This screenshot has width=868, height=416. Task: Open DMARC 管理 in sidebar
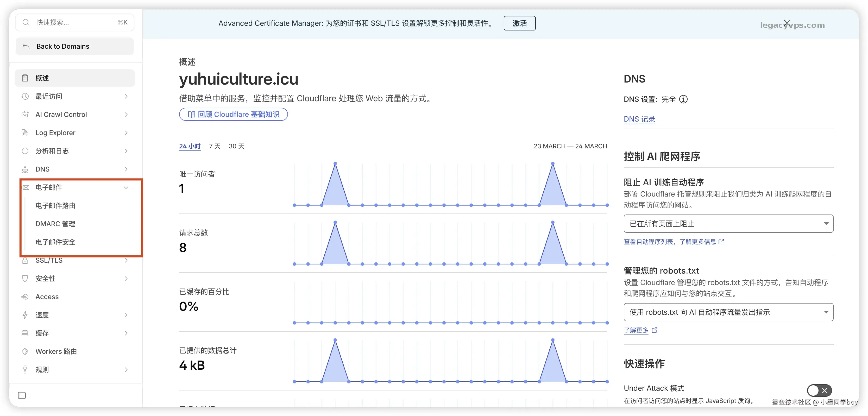[55, 224]
